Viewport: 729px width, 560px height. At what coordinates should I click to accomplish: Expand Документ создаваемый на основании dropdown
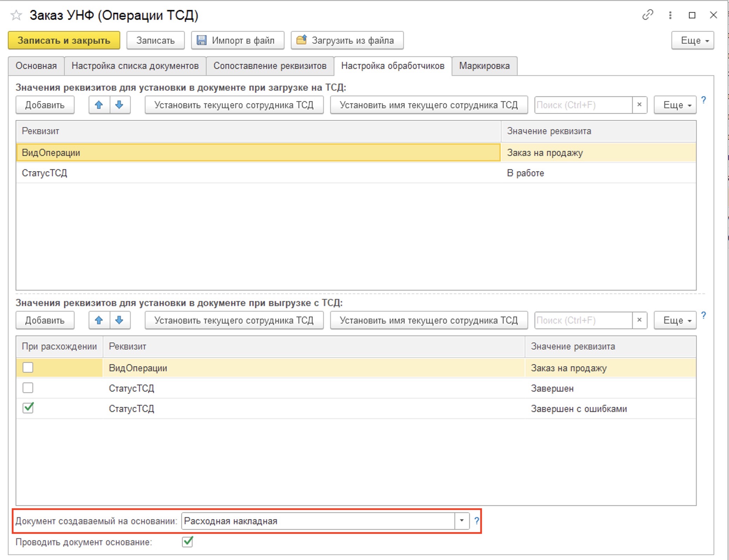(462, 521)
